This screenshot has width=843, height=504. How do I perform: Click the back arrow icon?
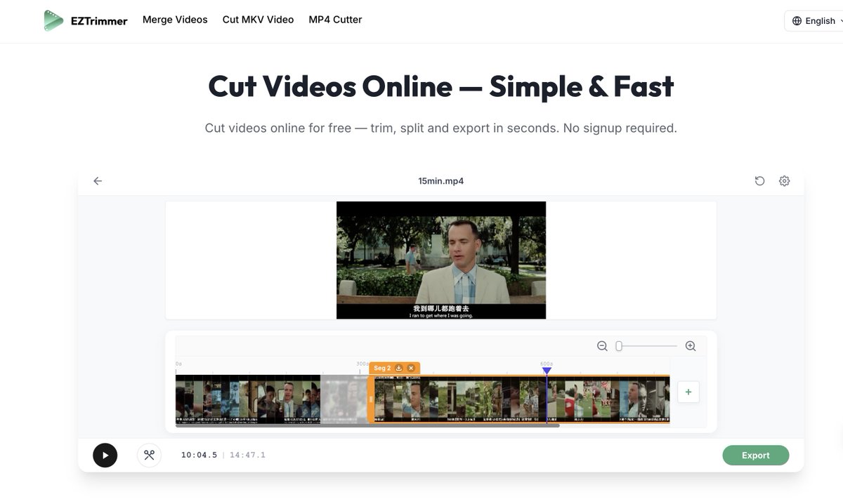point(98,181)
